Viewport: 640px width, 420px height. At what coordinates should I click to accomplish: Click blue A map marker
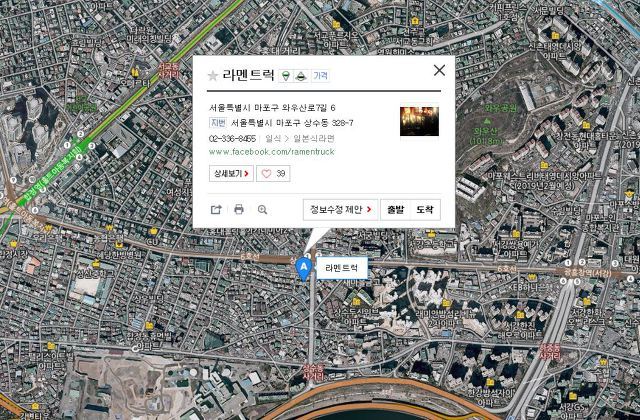coord(303,269)
